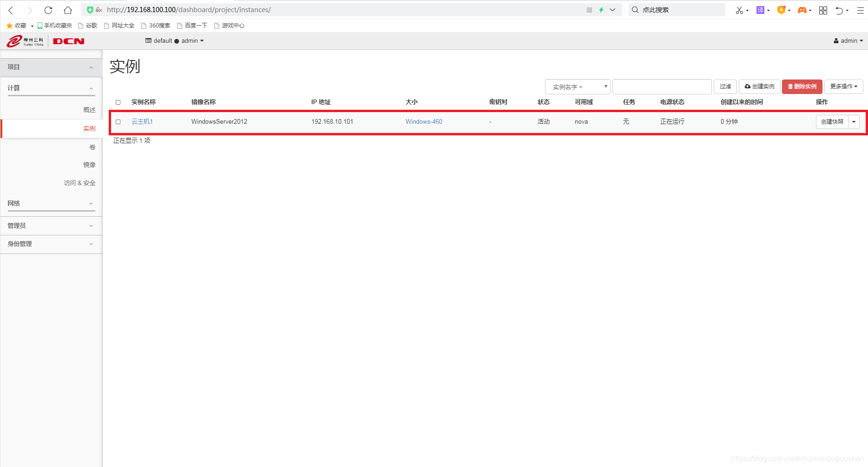
Task: Click the instance filter text field
Action: click(x=662, y=87)
